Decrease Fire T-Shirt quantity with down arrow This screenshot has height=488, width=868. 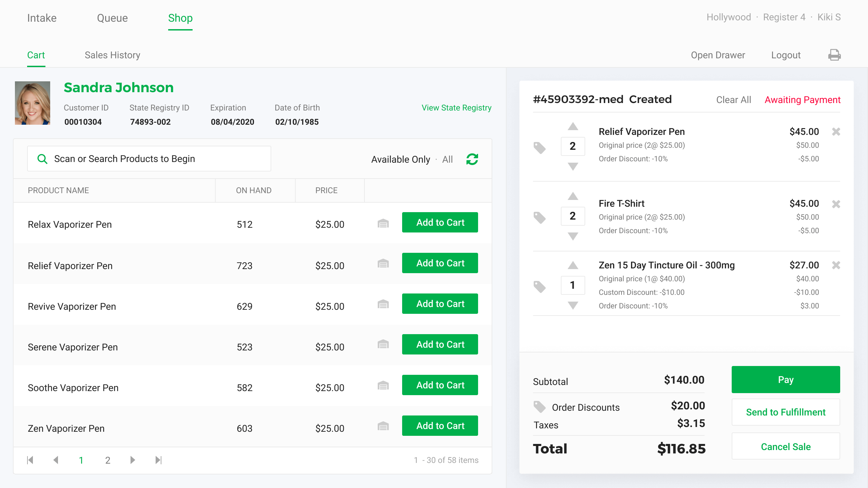(573, 236)
